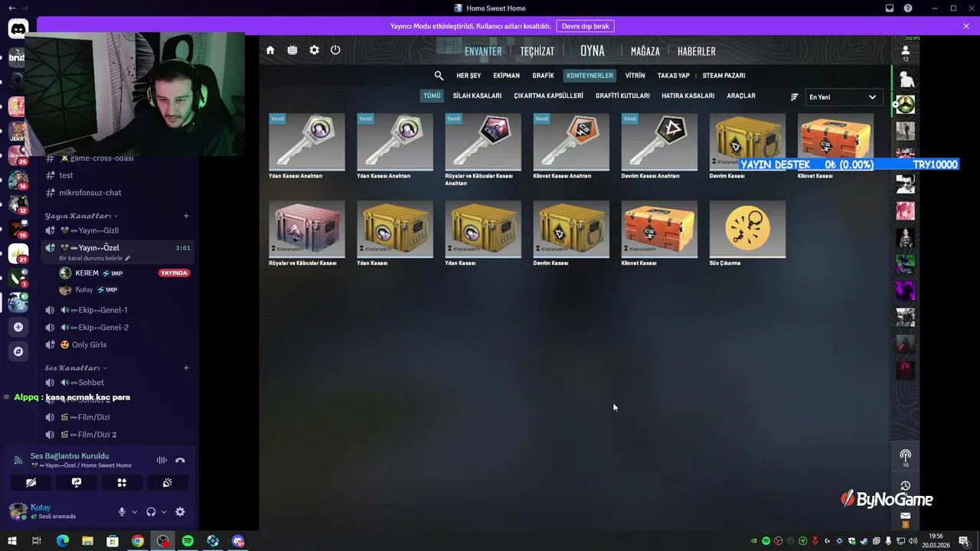Select the GRAFİTİ KUTULARI subfilter
Viewport: 980px width, 551px height.
622,96
